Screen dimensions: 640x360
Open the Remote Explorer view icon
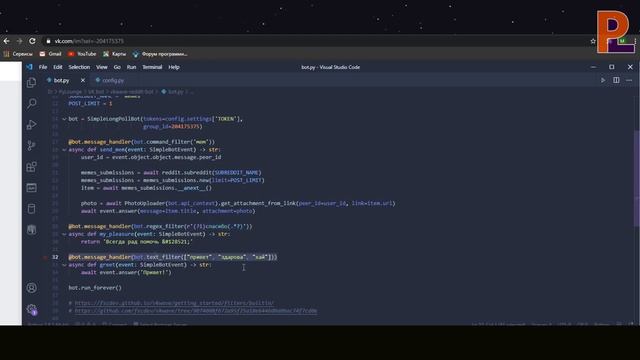pyautogui.click(x=31, y=188)
